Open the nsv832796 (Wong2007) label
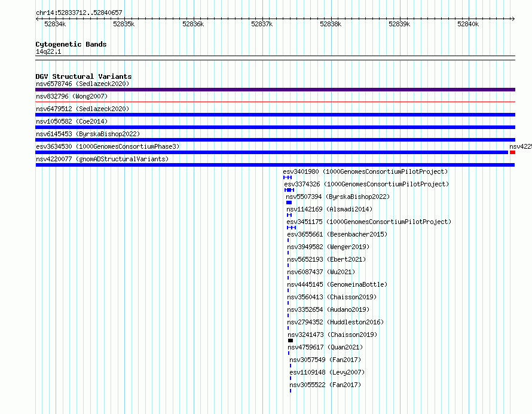The image size is (532, 414). pyautogui.click(x=72, y=96)
